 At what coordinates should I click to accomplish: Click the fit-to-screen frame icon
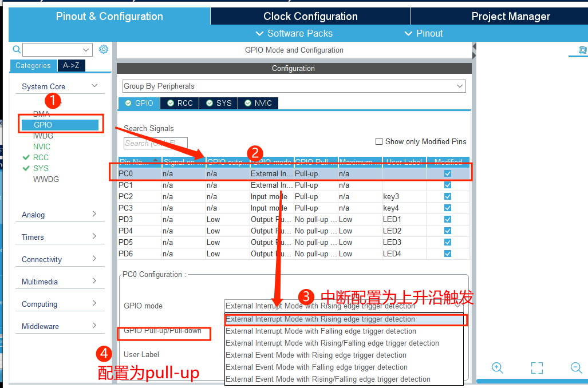(x=537, y=368)
